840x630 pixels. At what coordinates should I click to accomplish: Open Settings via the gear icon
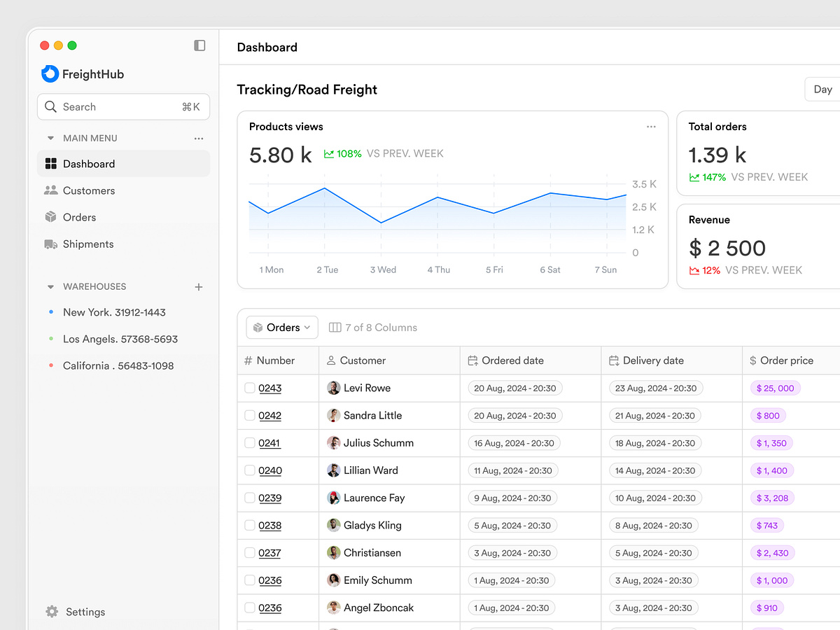(50, 611)
